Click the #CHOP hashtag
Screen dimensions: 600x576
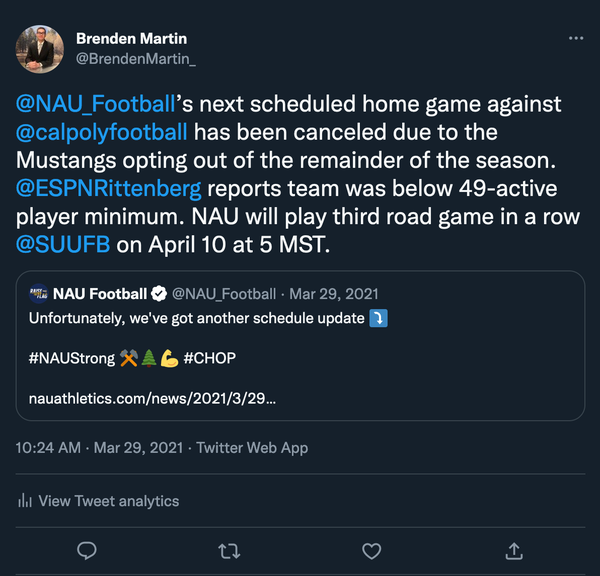click(x=210, y=357)
